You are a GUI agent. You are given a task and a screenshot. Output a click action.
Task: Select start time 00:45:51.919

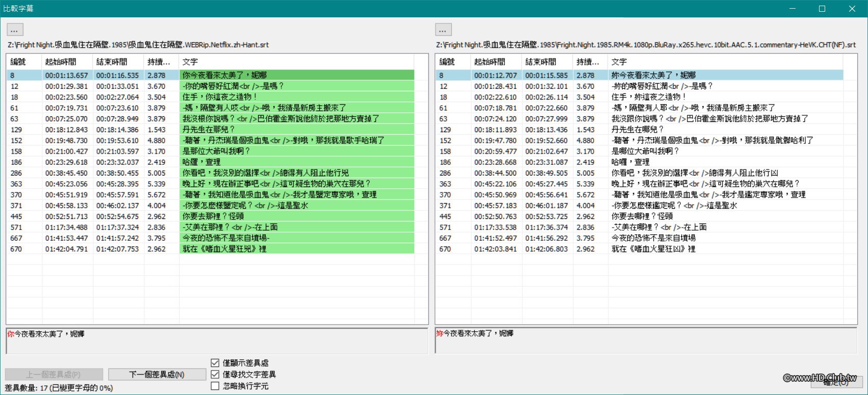66,195
